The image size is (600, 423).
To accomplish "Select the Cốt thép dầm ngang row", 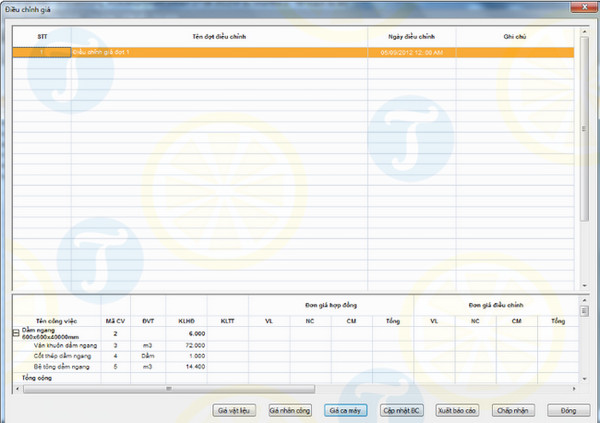I will [x=60, y=355].
